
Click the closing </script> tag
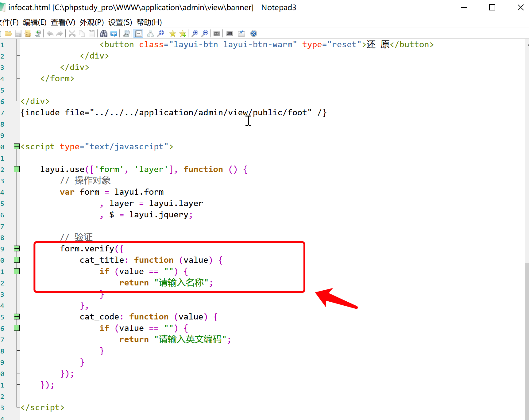tap(43, 407)
